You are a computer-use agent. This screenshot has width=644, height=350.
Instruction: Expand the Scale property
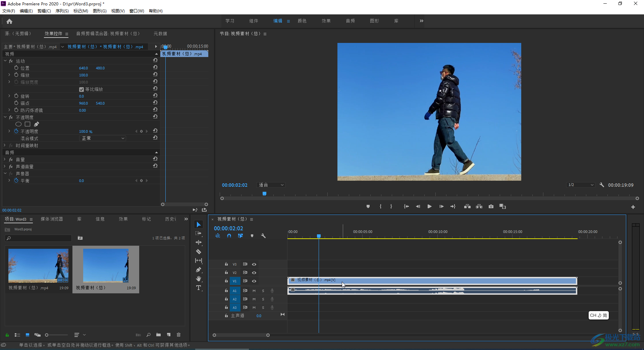click(9, 75)
